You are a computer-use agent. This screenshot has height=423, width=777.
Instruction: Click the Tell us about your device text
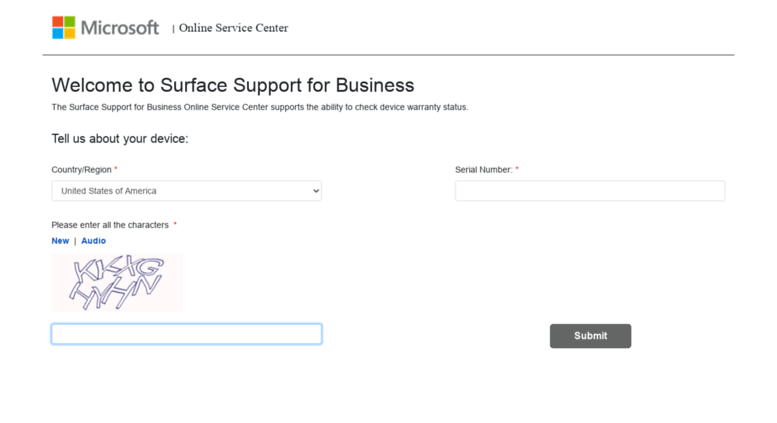pyautogui.click(x=120, y=139)
